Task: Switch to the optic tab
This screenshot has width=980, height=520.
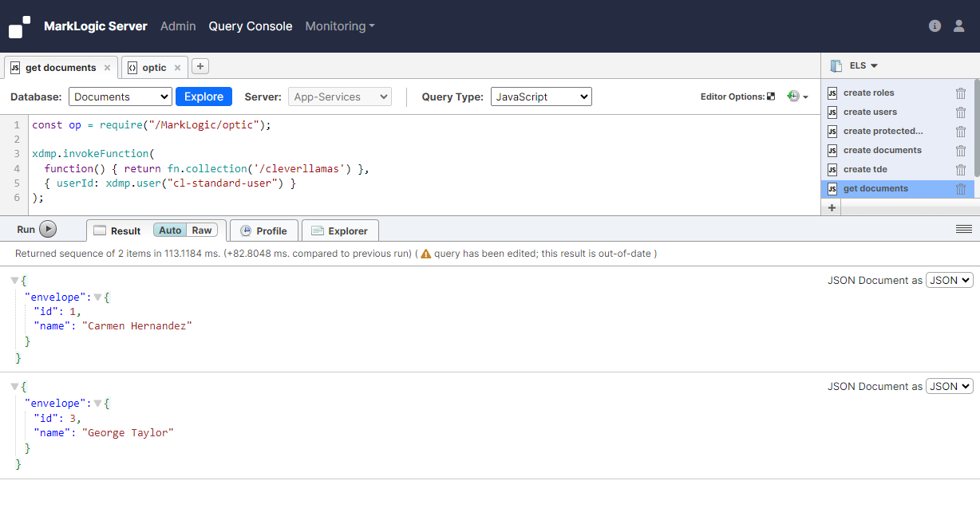Action: tap(155, 67)
